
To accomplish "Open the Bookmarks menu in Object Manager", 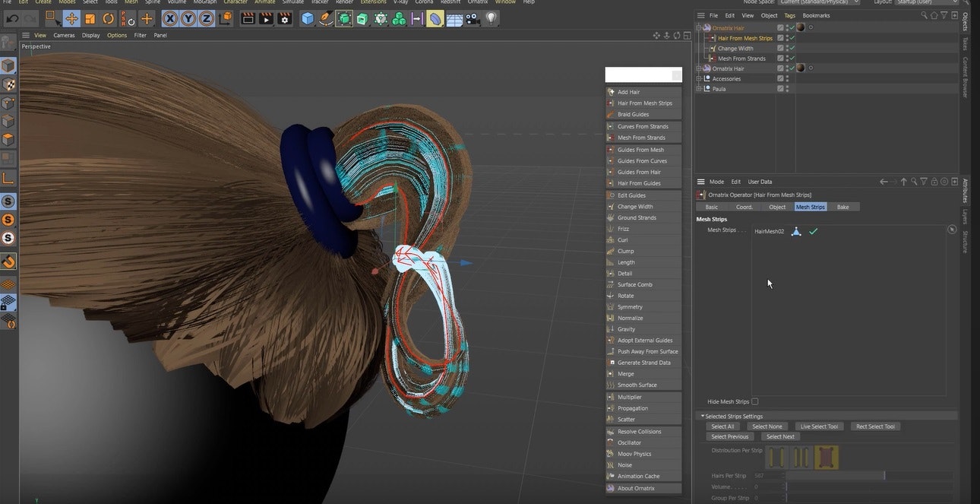I will point(816,15).
